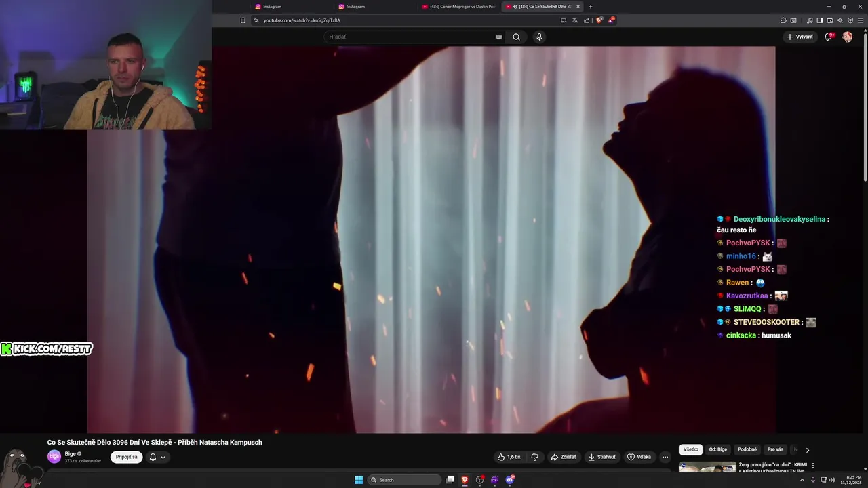Open the Leo AI assistant icon
Screen dimensions: 868x488
[840, 20]
